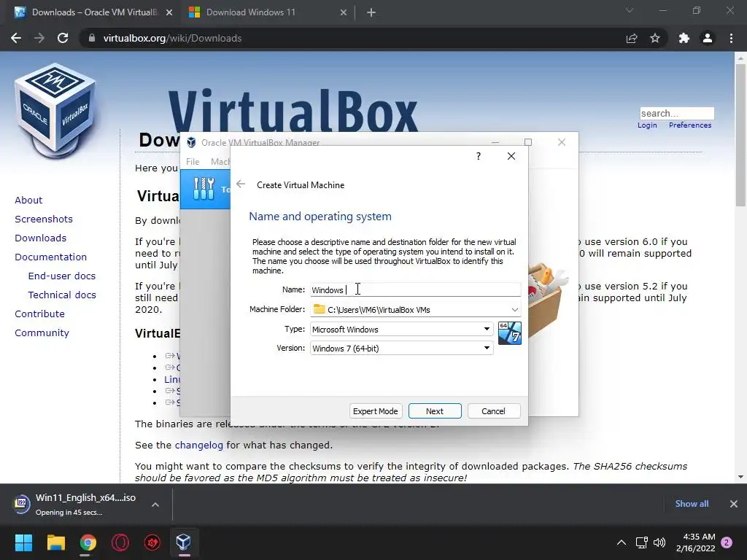Click the volume tray icon
Viewport: 747px width, 560px height.
659,542
